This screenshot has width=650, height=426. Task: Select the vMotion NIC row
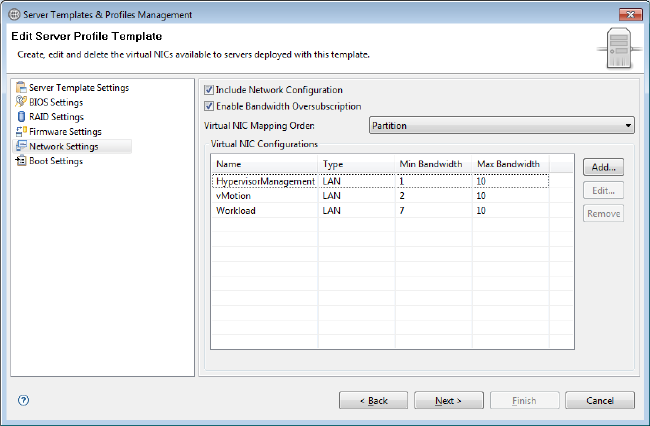click(x=380, y=196)
